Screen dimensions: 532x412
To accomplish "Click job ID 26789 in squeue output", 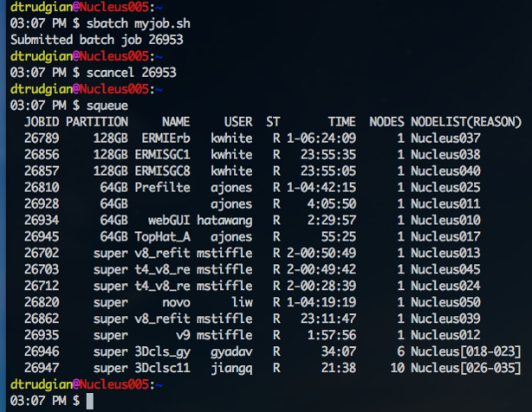I will click(x=42, y=138).
